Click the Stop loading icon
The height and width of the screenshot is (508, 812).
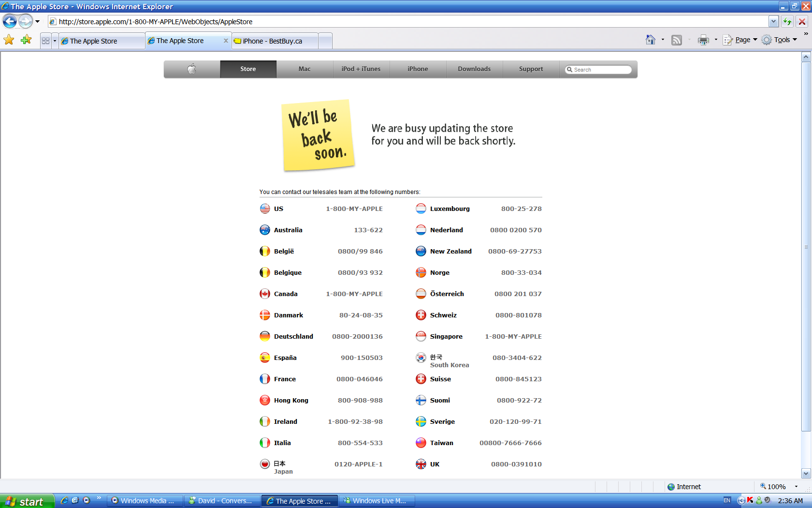point(802,21)
